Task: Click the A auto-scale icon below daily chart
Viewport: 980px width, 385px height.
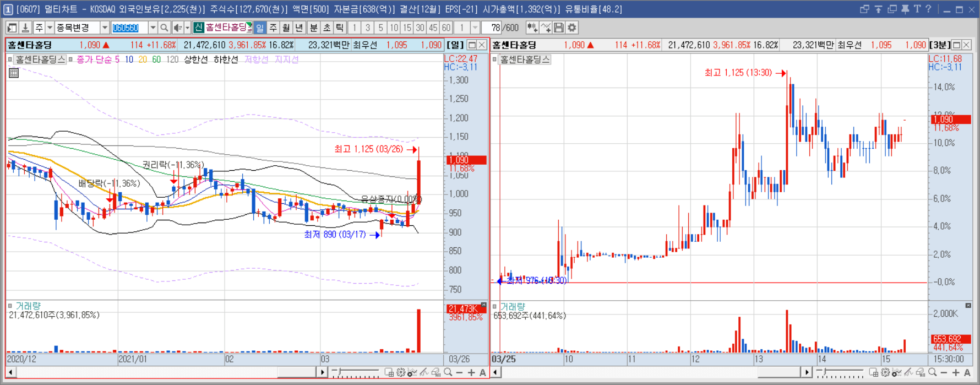Action: [x=483, y=373]
